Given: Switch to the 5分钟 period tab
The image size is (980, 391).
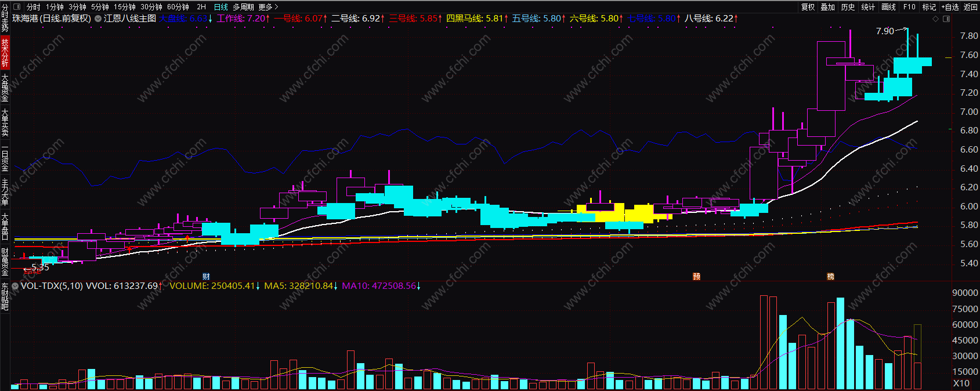Looking at the screenshot, I should (100, 7).
